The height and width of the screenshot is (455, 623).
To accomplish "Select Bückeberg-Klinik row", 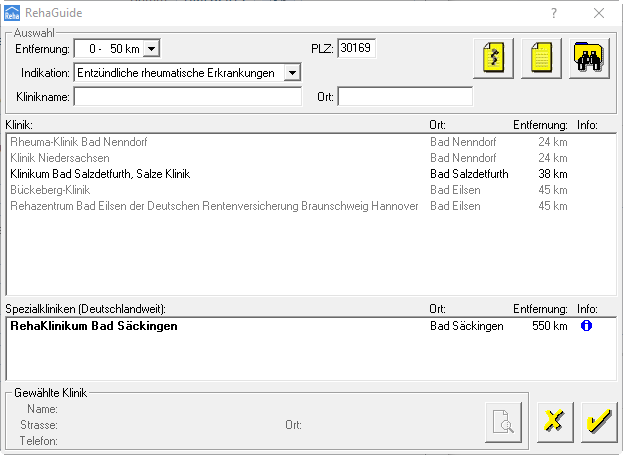I will 311,190.
